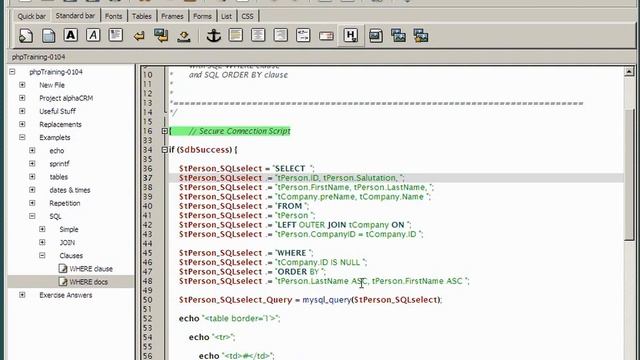The width and height of the screenshot is (640, 360).
Task: Center text with the center align icon
Action: [x=258, y=36]
